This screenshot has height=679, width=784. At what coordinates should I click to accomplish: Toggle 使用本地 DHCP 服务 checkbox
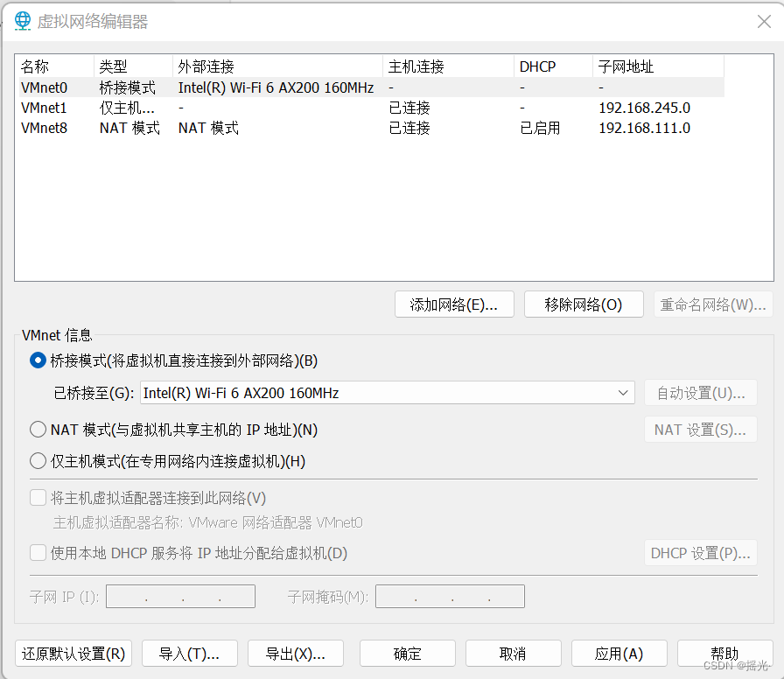38,553
